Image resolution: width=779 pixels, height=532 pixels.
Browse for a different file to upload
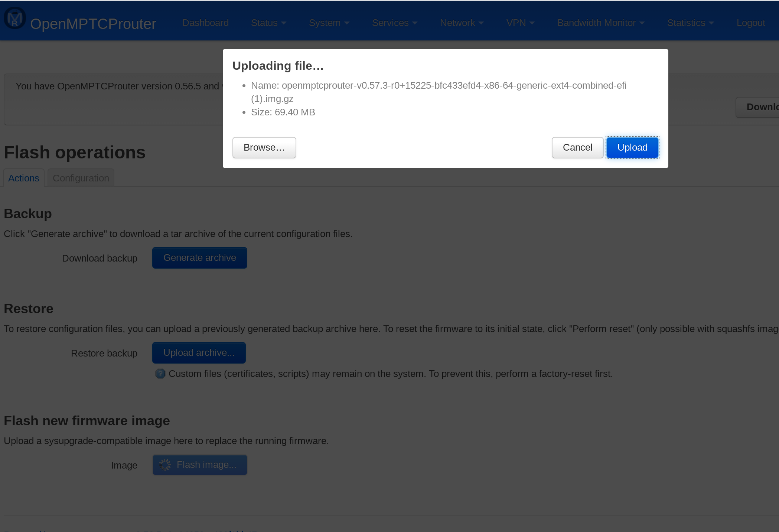coord(264,147)
